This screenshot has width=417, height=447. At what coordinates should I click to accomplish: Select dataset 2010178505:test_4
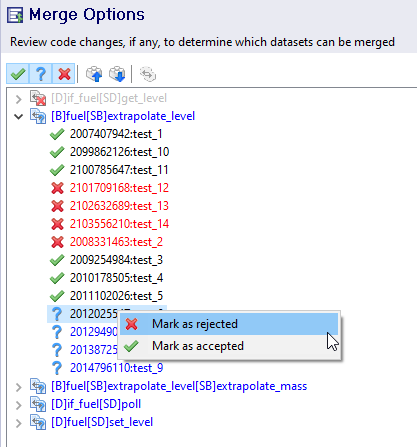[116, 278]
